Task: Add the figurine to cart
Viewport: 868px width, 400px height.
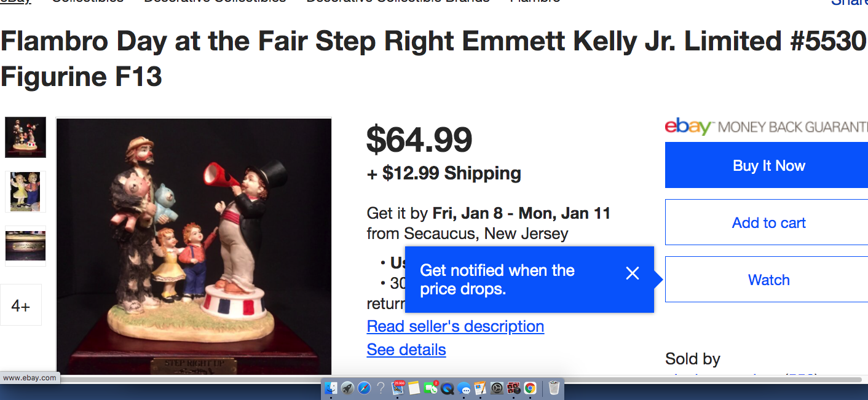Action: [768, 222]
